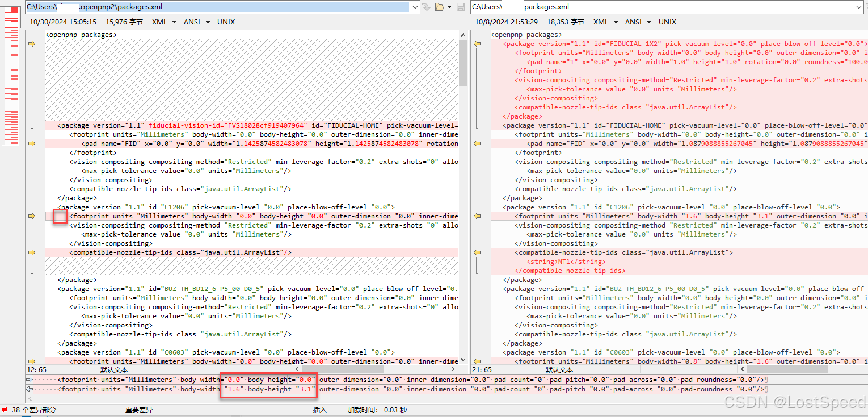The height and width of the screenshot is (417, 868).
Task: Click the left pane scrollbar up arrow
Action: pos(463,35)
